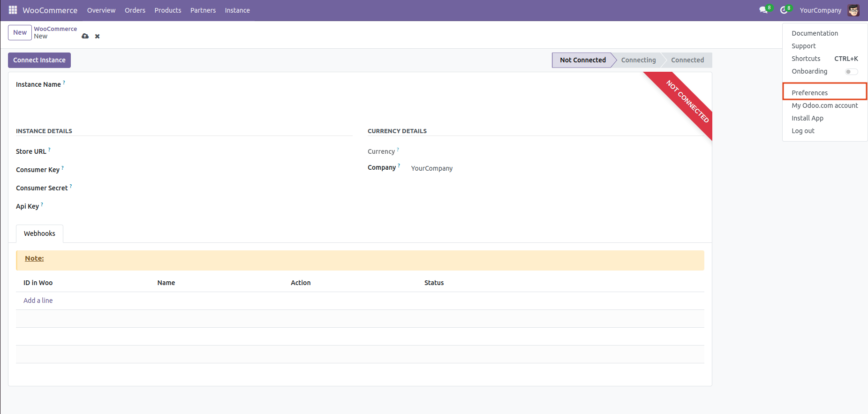Show Instance Name help tooltip
Image resolution: width=868 pixels, height=414 pixels.
(64, 82)
